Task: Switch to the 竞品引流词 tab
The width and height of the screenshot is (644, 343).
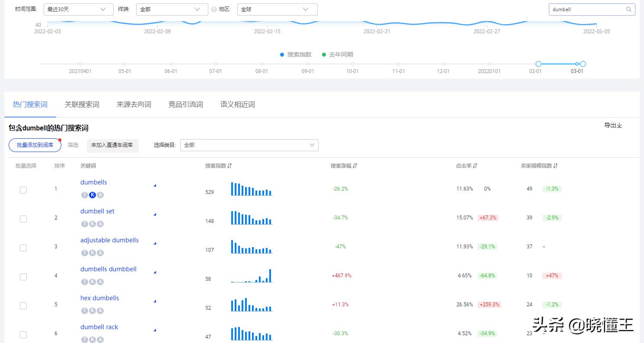Action: point(185,104)
